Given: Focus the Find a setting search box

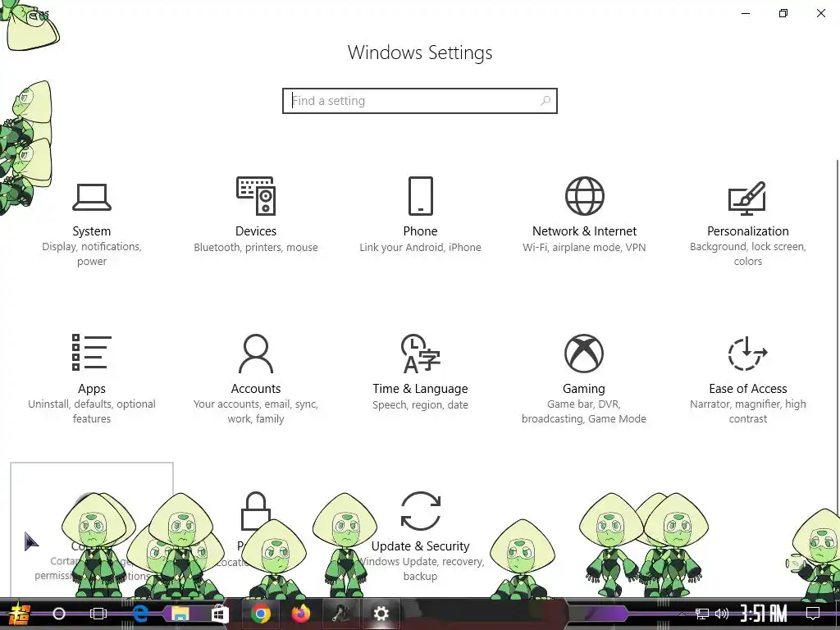Looking at the screenshot, I should point(420,101).
